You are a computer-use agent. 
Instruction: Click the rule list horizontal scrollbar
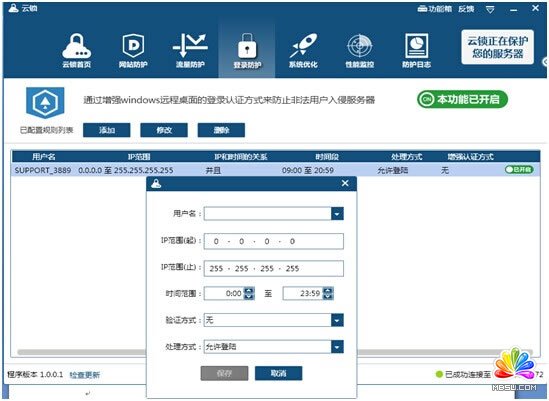81,352
